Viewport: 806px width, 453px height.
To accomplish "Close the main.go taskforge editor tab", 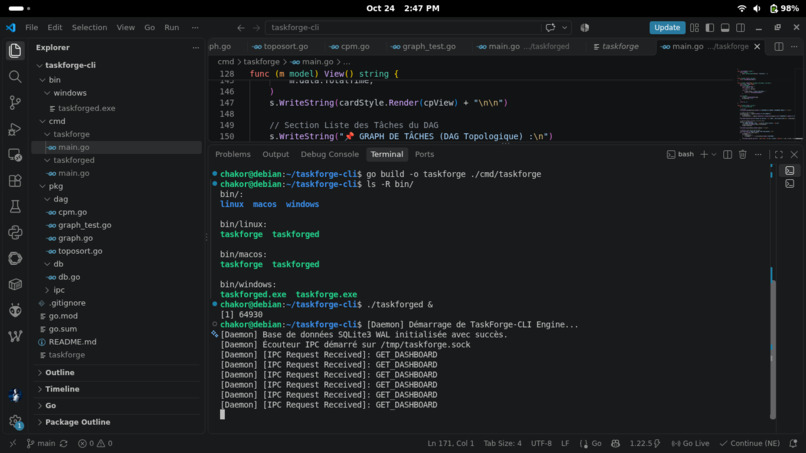I will point(757,47).
